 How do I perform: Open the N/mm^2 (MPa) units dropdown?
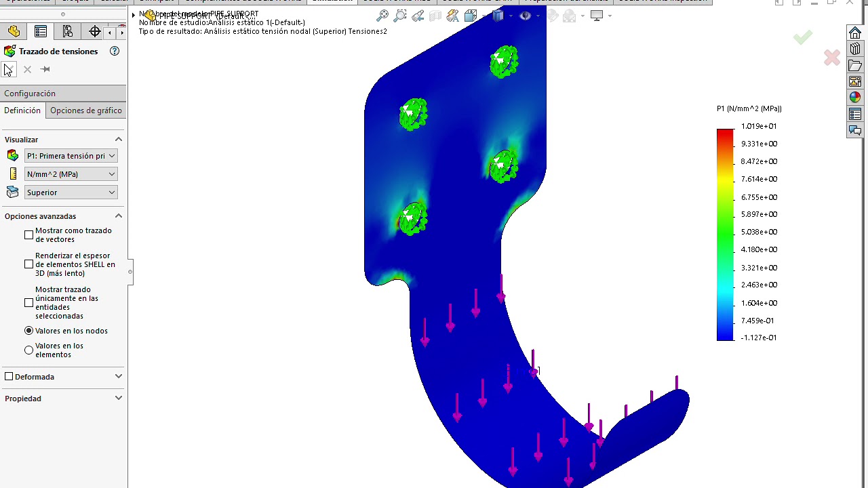click(x=71, y=174)
